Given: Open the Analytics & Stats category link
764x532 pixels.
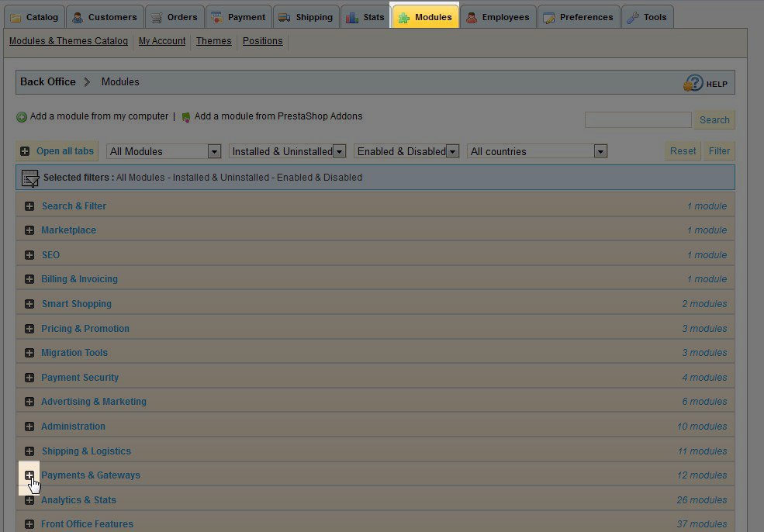Looking at the screenshot, I should pos(78,500).
